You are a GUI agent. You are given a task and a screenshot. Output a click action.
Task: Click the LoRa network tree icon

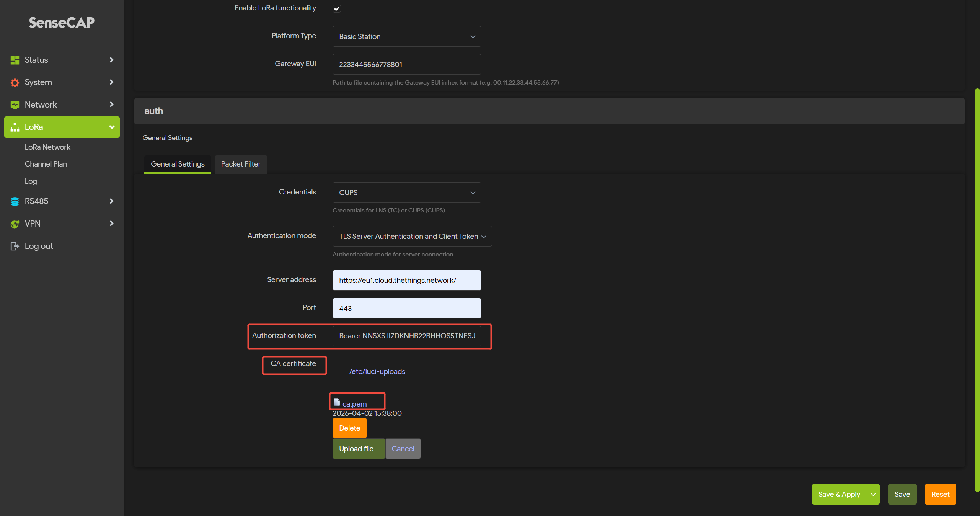tap(15, 127)
